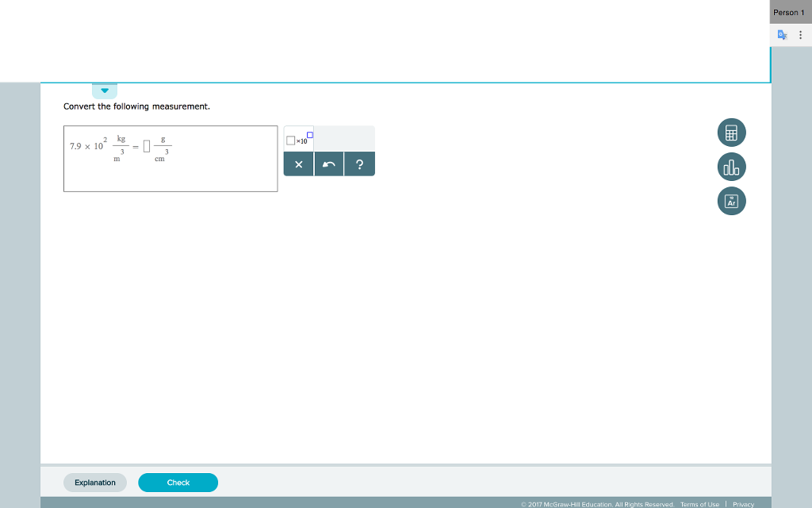The image size is (812, 508).
Task: Undo the last answer entry
Action: 328,164
